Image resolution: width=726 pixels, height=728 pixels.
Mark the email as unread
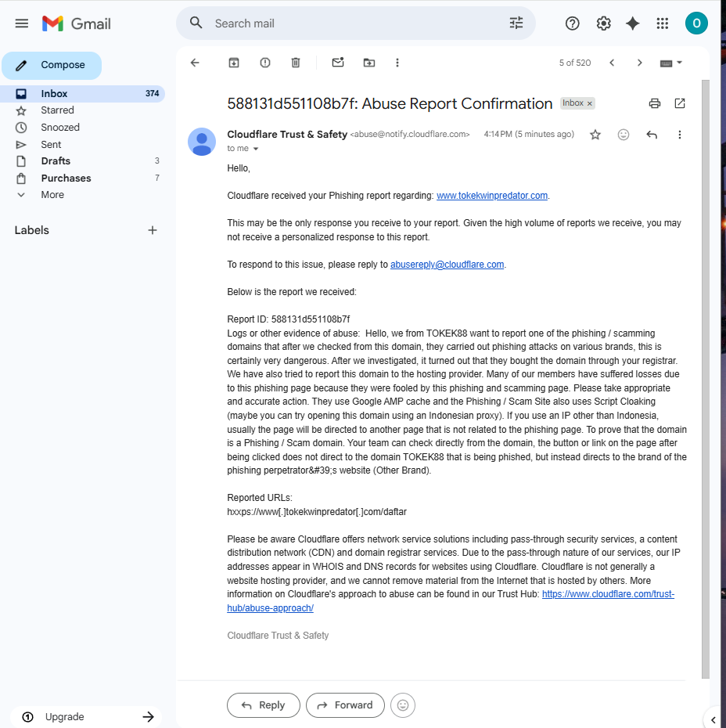coord(338,62)
